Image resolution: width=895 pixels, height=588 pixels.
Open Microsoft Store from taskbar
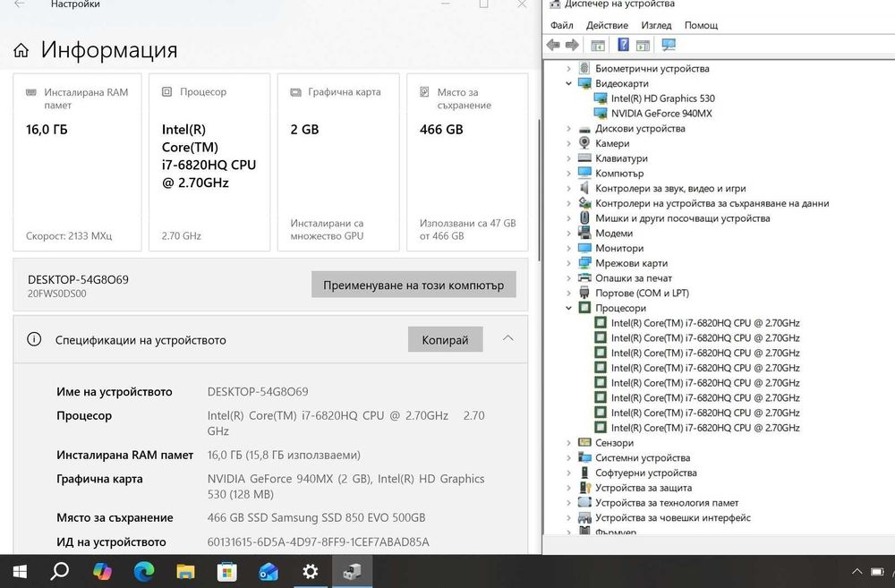click(x=226, y=572)
